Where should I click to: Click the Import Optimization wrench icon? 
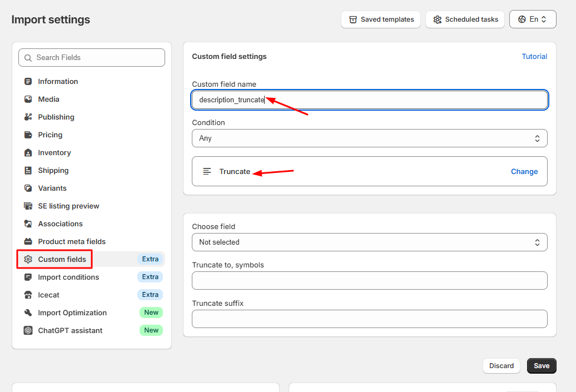(28, 312)
